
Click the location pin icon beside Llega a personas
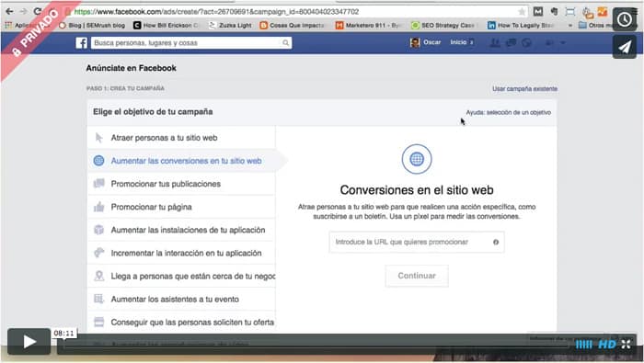tap(99, 276)
